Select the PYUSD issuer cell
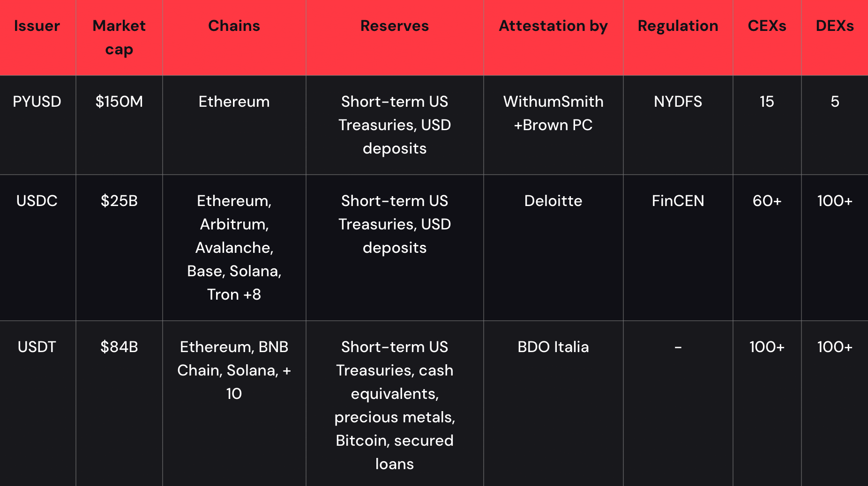This screenshot has width=868, height=486. 37,102
